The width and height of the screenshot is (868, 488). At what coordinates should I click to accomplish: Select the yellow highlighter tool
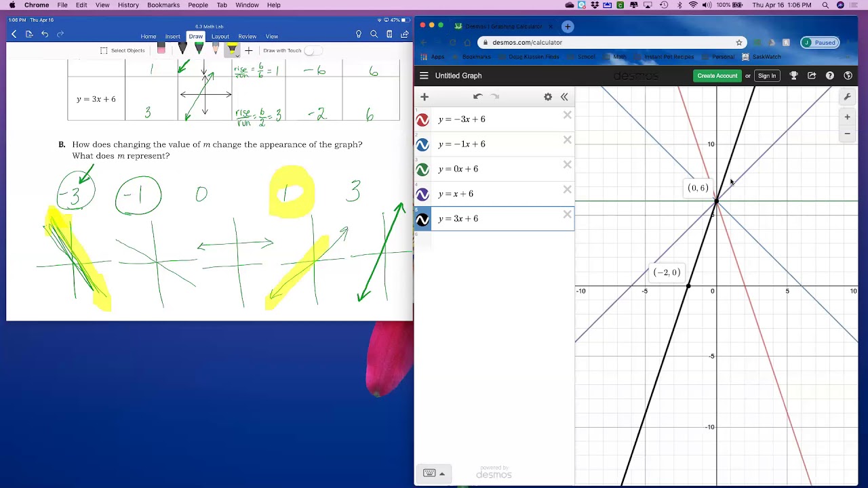point(232,49)
